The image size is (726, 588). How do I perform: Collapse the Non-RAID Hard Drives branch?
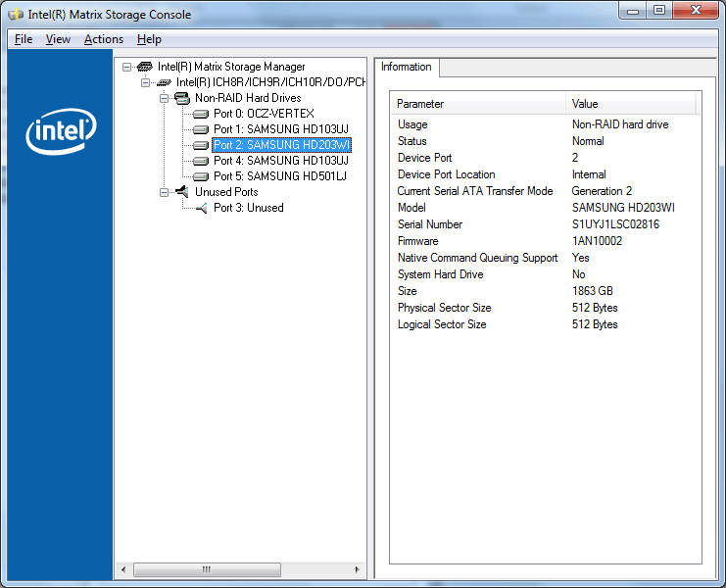click(x=165, y=98)
